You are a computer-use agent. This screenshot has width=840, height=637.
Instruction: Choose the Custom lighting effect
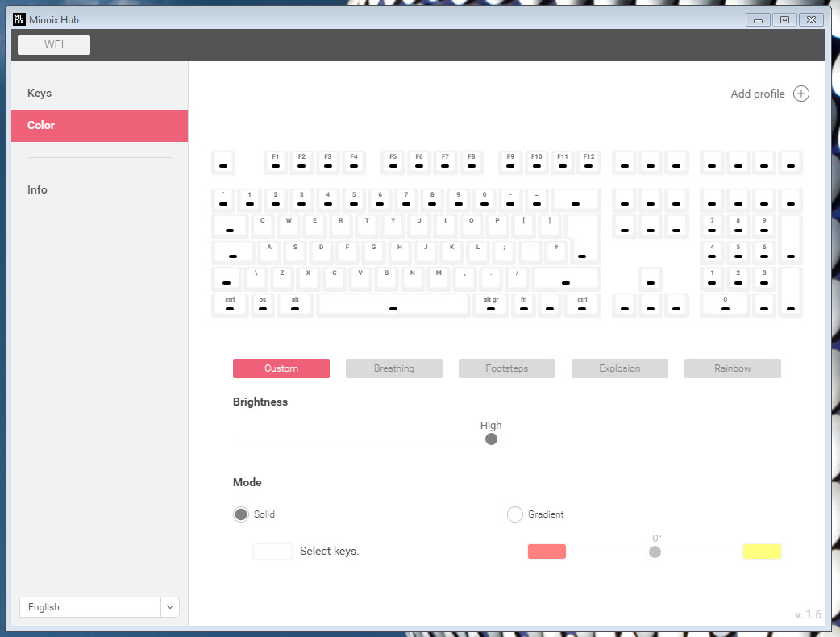click(x=281, y=368)
